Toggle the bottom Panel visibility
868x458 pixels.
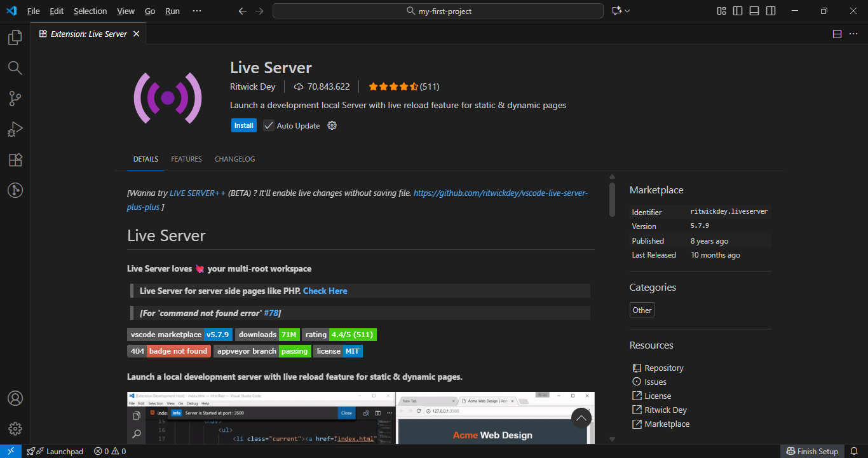754,11
